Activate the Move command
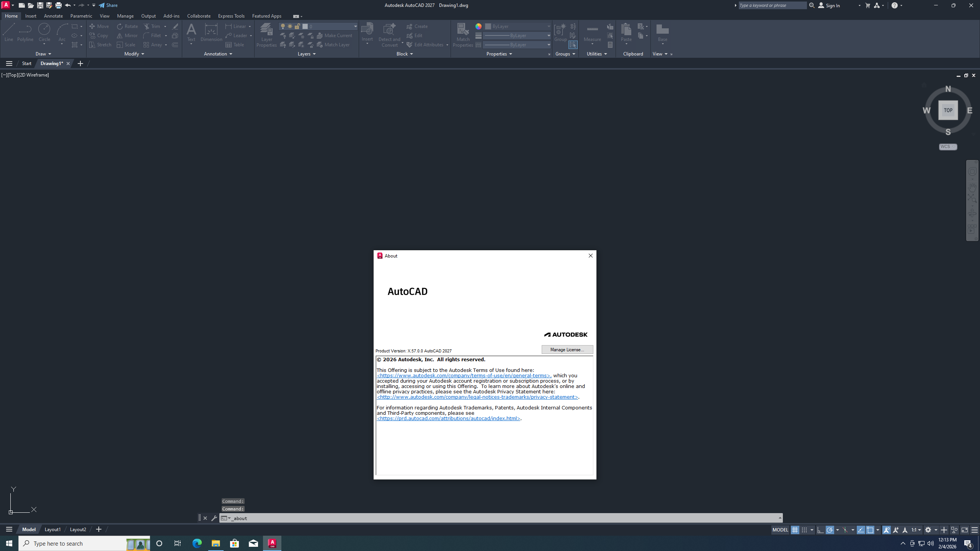Viewport: 980px width, 551px height. (x=99, y=26)
